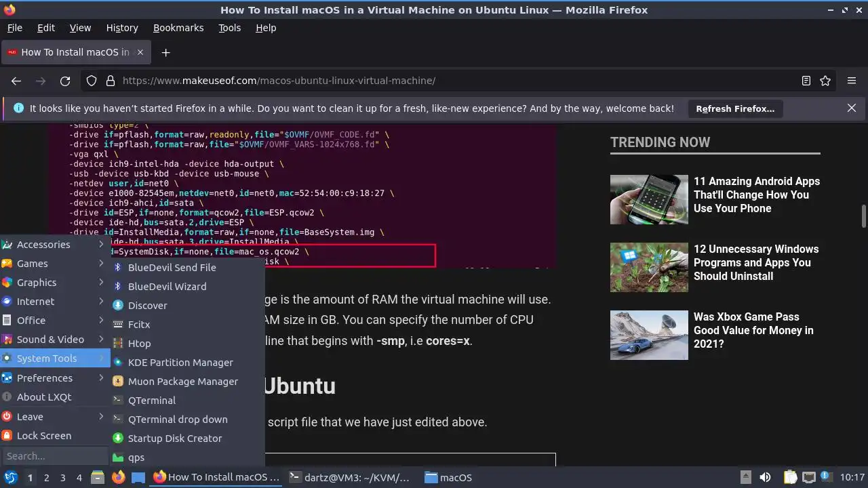Launch Fcitx input method
Viewport: 868px width, 488px height.
(x=188, y=325)
